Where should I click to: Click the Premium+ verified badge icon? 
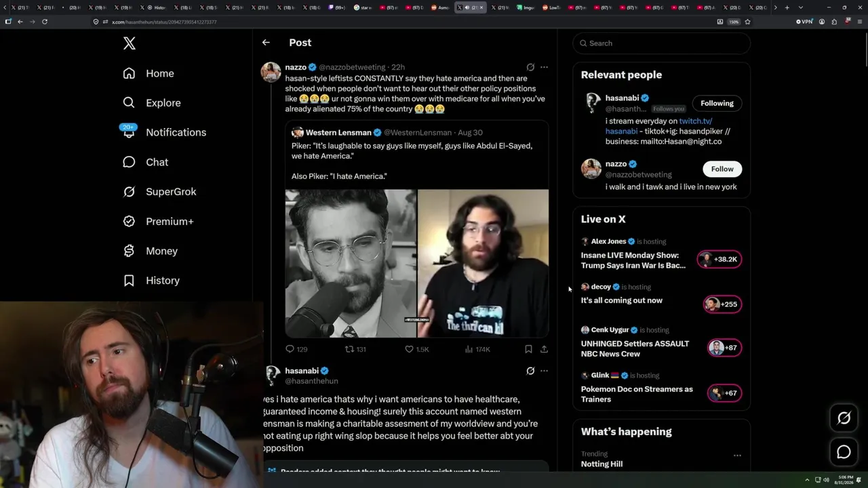click(x=129, y=222)
